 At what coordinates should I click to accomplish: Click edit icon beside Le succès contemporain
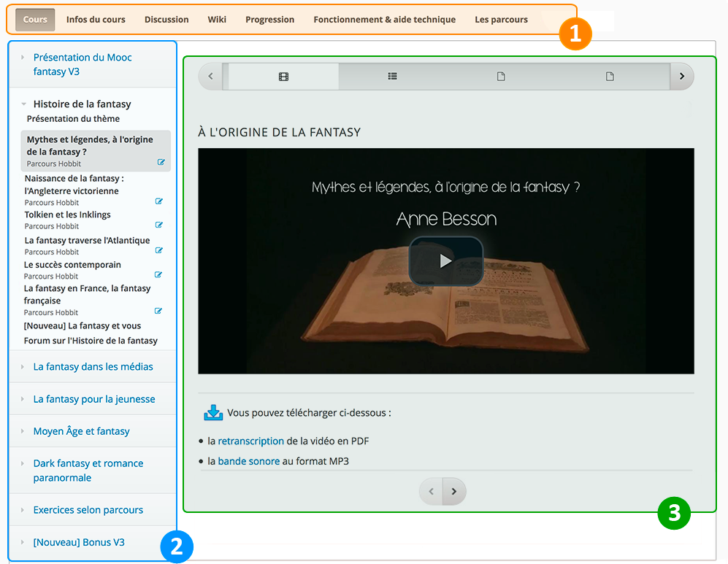pyautogui.click(x=158, y=274)
